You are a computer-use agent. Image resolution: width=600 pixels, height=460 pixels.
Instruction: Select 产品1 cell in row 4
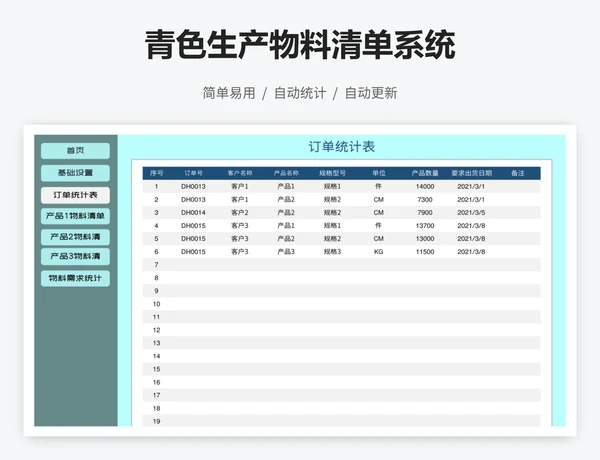pos(286,226)
